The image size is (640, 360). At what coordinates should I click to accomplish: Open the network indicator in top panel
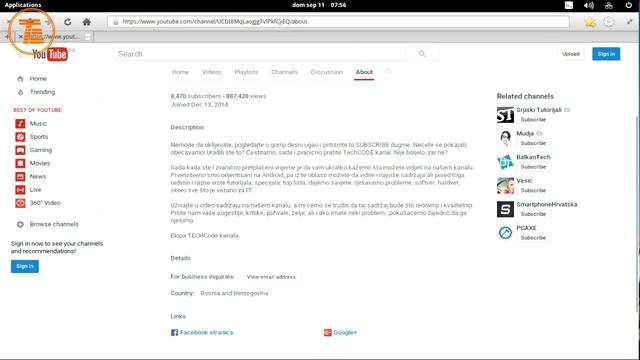tap(609, 5)
